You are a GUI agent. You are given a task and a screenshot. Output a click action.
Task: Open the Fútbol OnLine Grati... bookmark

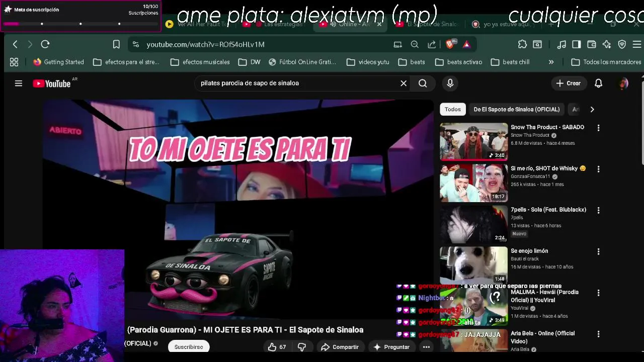302,62
